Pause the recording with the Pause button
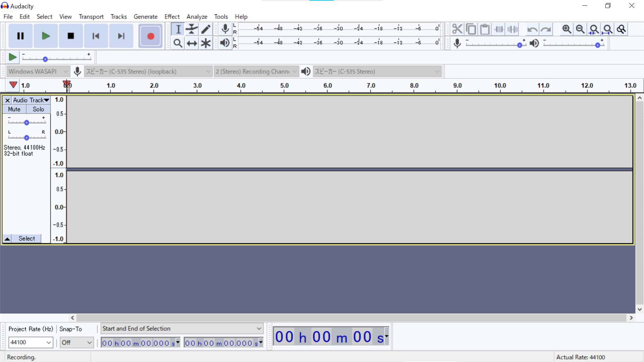 click(20, 36)
